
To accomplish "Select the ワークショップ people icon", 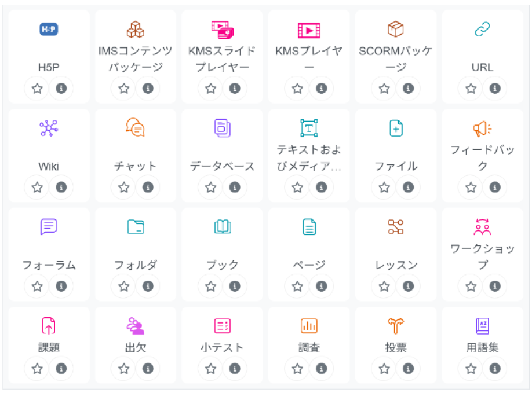I will pos(482,227).
